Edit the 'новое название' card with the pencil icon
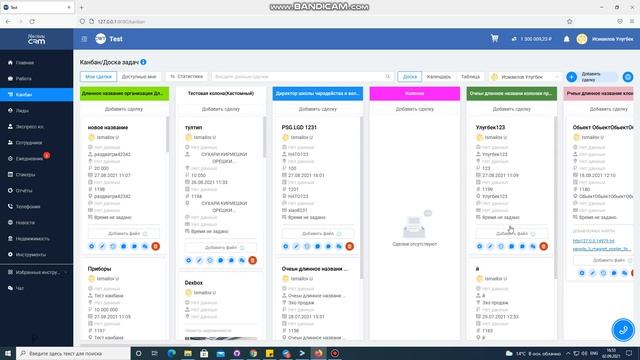The width and height of the screenshot is (640, 360). pos(102,246)
